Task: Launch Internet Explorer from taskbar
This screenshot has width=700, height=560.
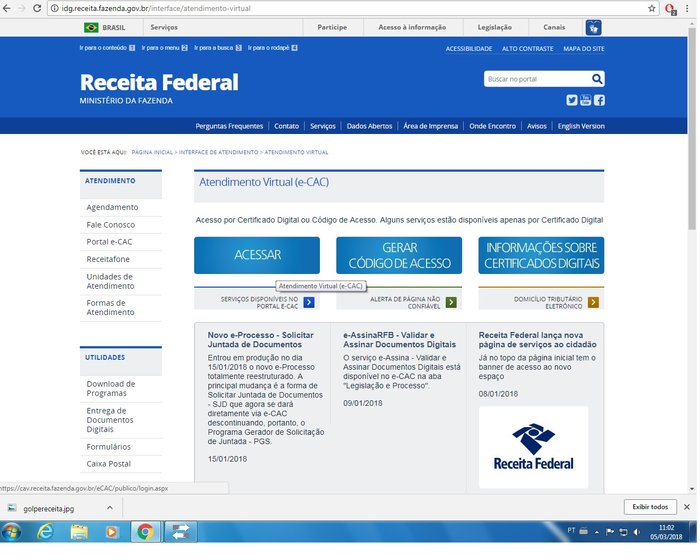Action: [45, 531]
